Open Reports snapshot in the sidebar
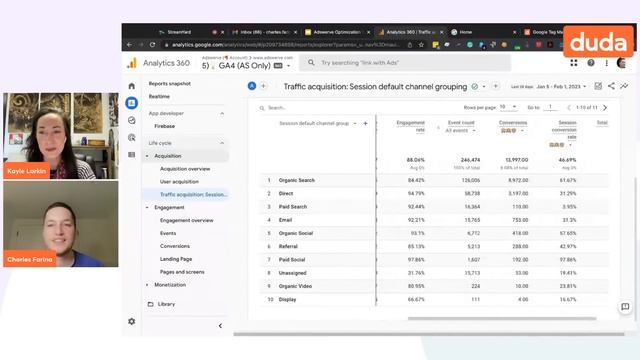The width and height of the screenshot is (640, 360). pyautogui.click(x=169, y=84)
